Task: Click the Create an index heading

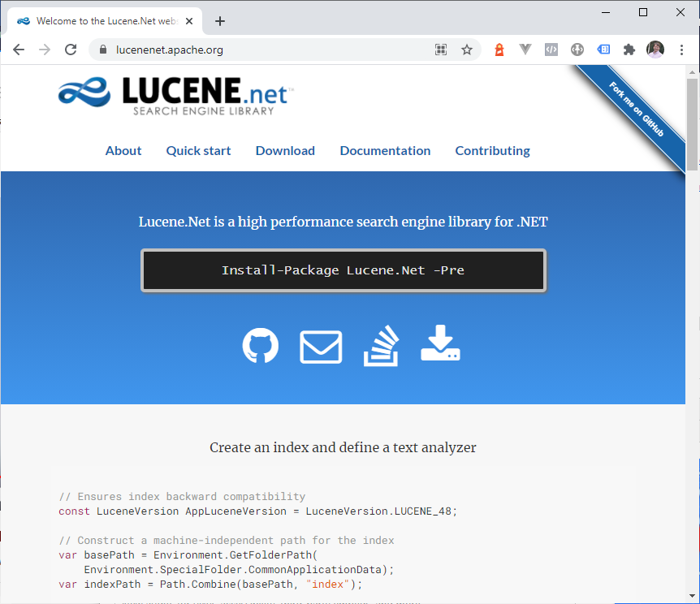Action: click(343, 447)
